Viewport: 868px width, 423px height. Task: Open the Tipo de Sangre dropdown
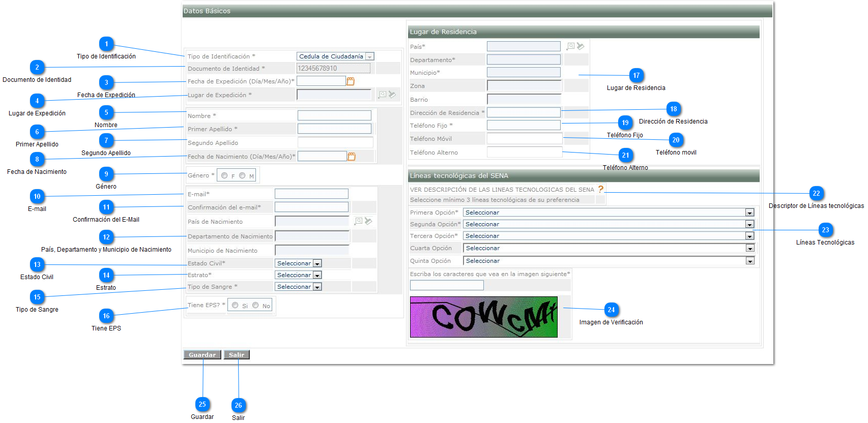coord(317,287)
